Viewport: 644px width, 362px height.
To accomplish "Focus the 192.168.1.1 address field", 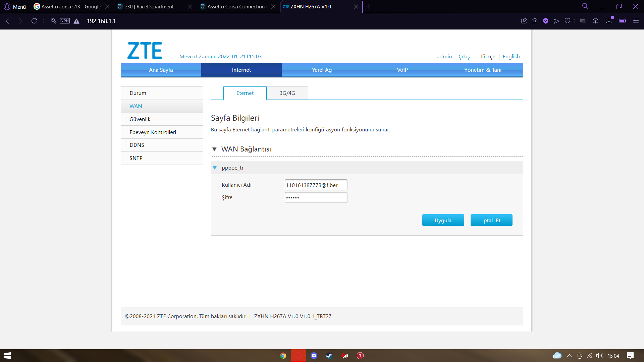I will coord(101,21).
